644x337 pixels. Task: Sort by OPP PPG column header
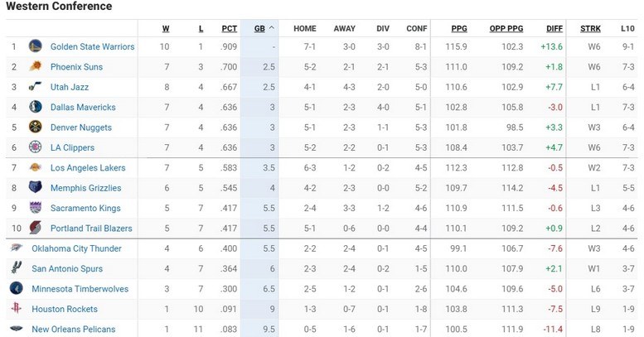(x=506, y=27)
